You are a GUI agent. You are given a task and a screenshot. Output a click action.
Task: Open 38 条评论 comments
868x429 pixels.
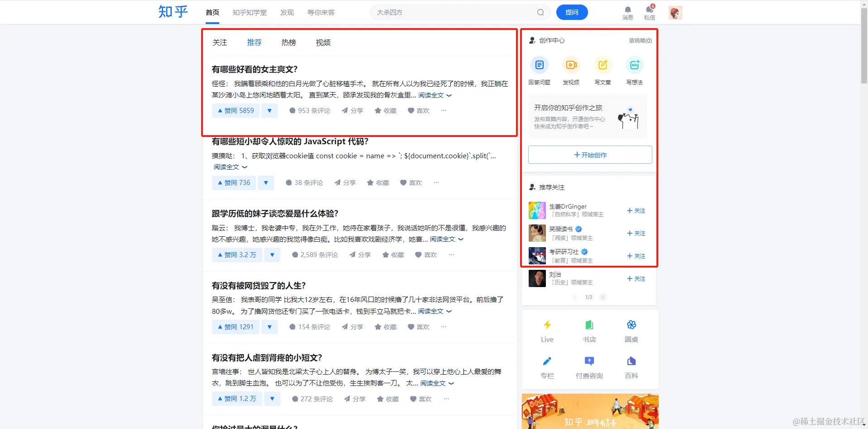coord(304,183)
